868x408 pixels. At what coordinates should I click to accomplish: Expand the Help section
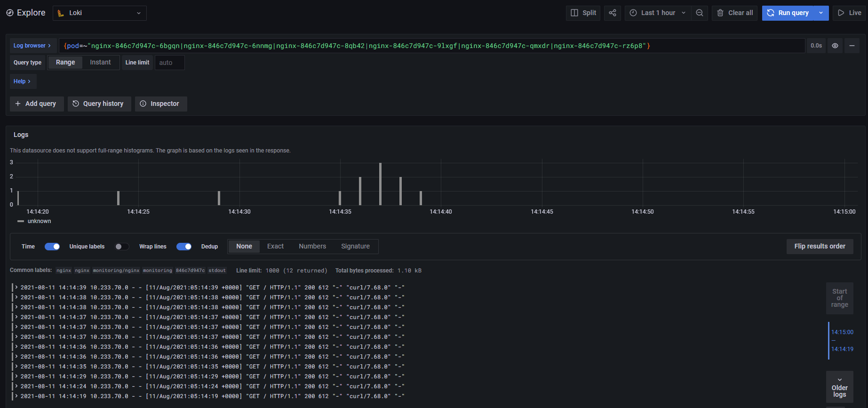click(23, 81)
